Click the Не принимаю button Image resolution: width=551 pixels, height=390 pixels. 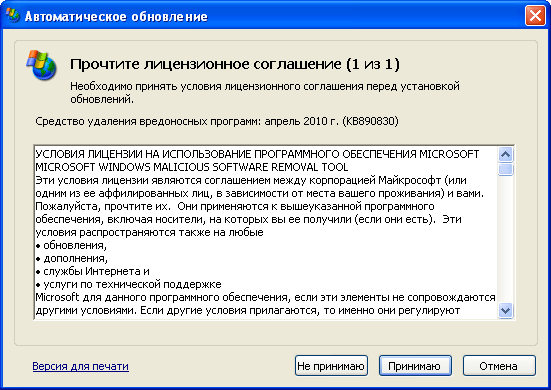click(x=331, y=366)
